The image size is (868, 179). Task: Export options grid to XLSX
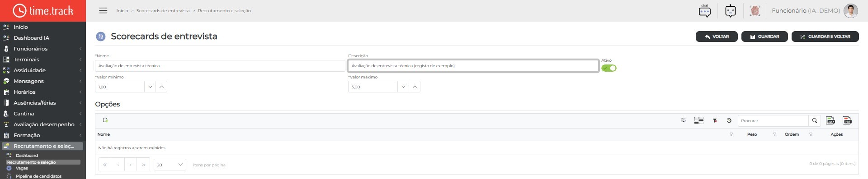point(830,120)
